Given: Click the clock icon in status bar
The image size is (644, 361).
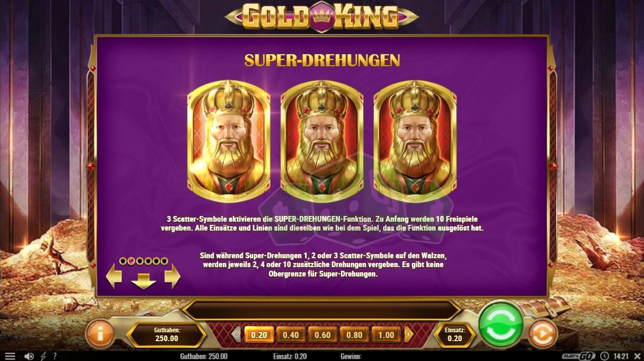Looking at the screenshot, I should [x=604, y=356].
